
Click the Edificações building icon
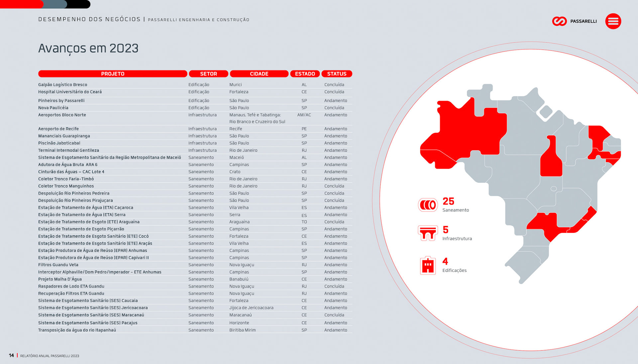coord(428,265)
